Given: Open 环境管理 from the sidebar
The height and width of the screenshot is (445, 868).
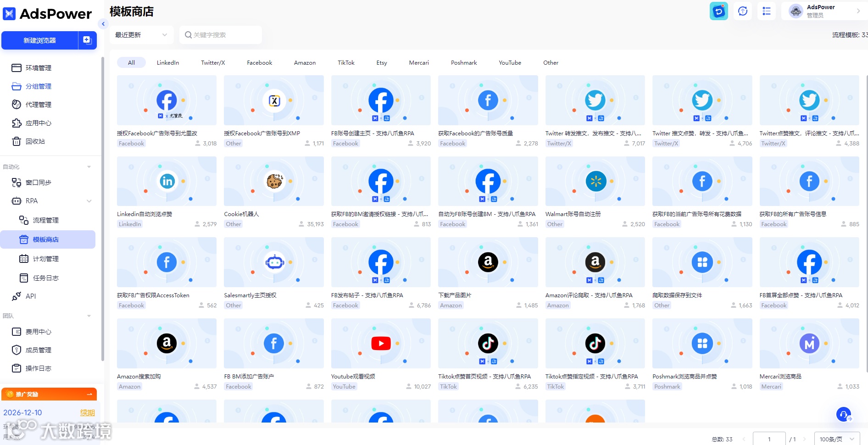Looking at the screenshot, I should pos(39,68).
